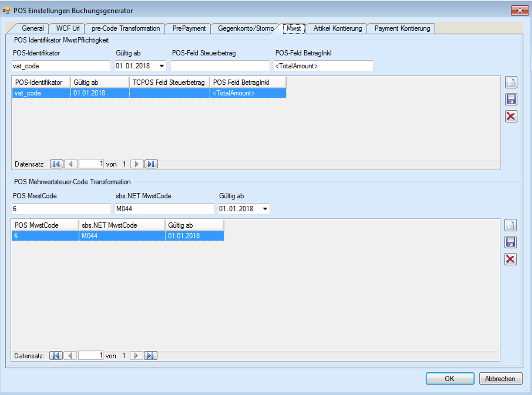Viewport: 532px width, 395px height.
Task: Create new Mwst-Code transformation entry
Action: click(510, 225)
